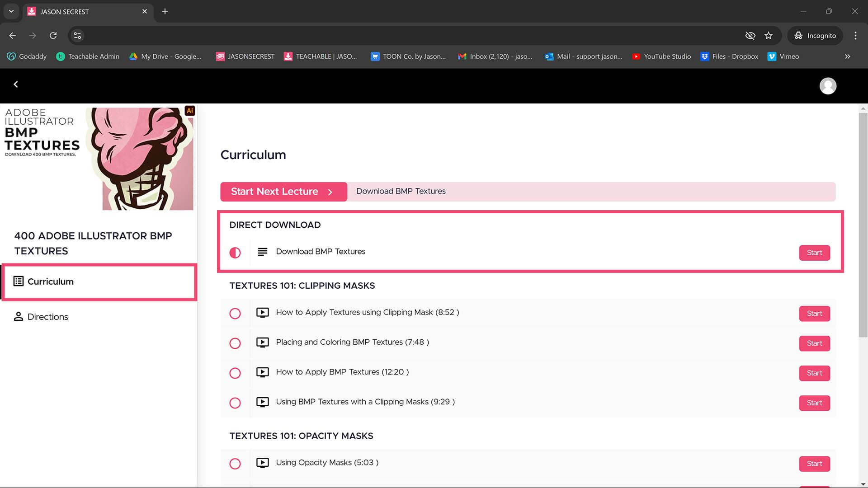Bookmark this page with the star
Screen dimensions: 868x488
tap(769, 36)
